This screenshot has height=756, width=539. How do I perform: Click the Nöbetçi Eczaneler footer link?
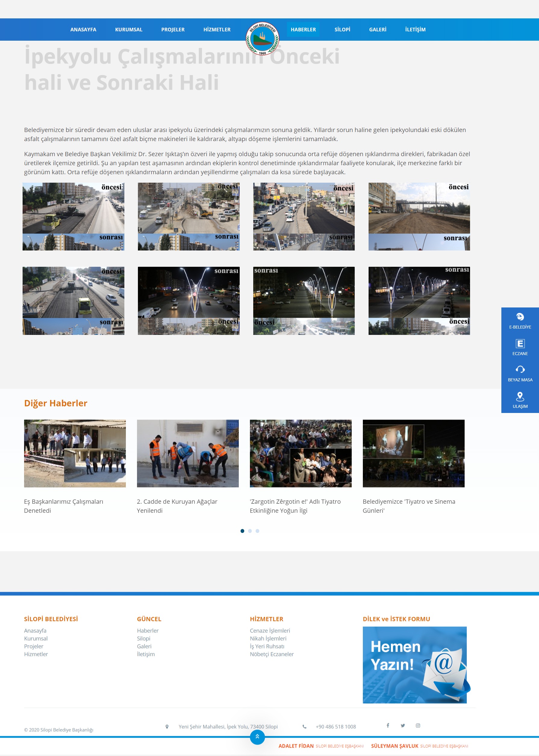pos(272,654)
